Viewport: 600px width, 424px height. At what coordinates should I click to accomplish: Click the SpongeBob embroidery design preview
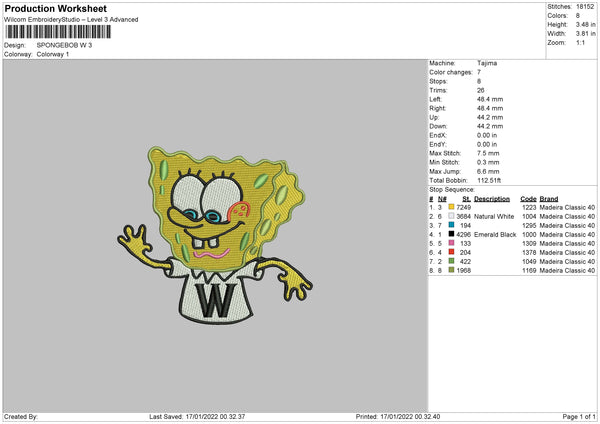point(215,235)
